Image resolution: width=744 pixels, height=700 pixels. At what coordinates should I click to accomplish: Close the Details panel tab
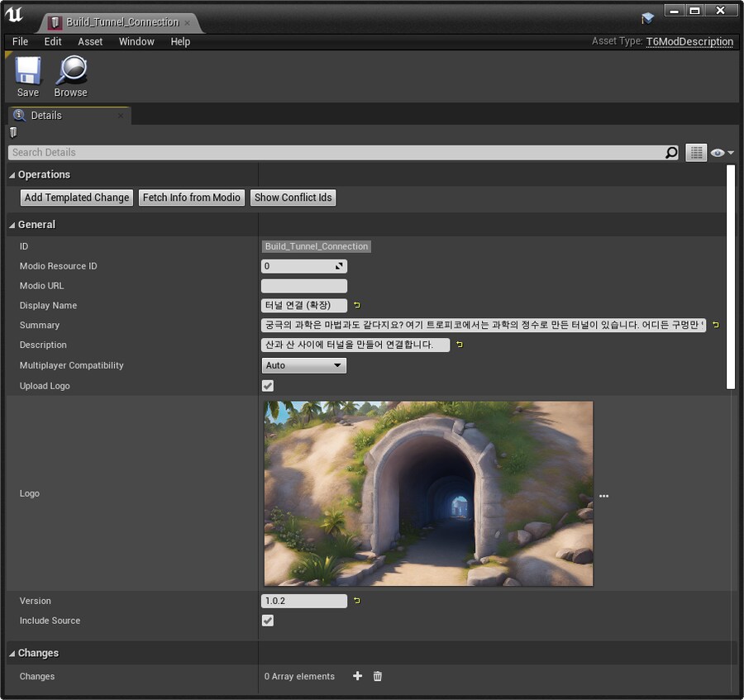pos(121,116)
